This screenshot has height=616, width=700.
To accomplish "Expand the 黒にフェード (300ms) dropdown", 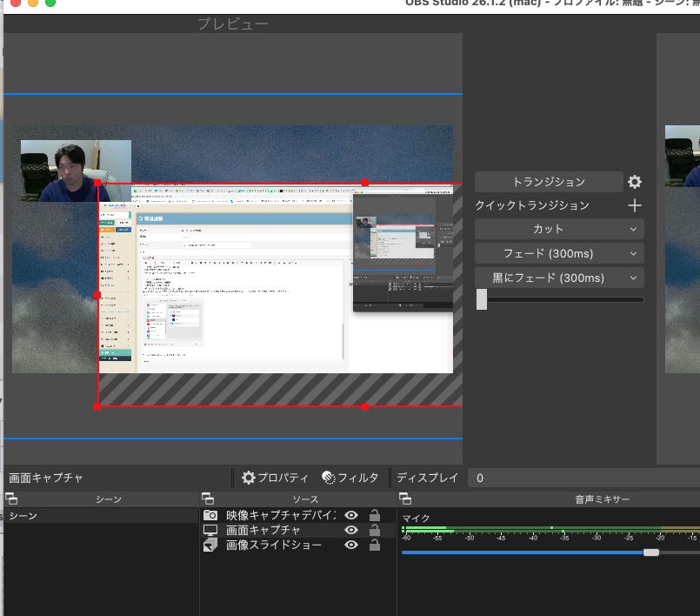I will tap(633, 278).
